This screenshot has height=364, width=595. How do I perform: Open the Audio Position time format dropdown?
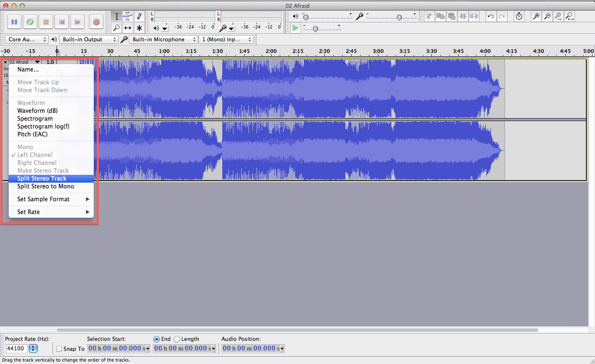(282, 349)
